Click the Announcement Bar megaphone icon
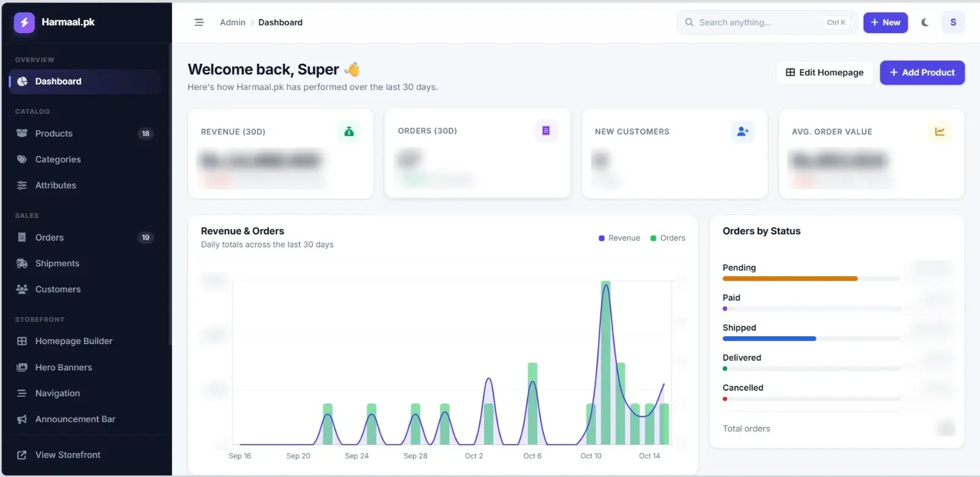Viewport: 980px width, 477px height. [x=22, y=419]
